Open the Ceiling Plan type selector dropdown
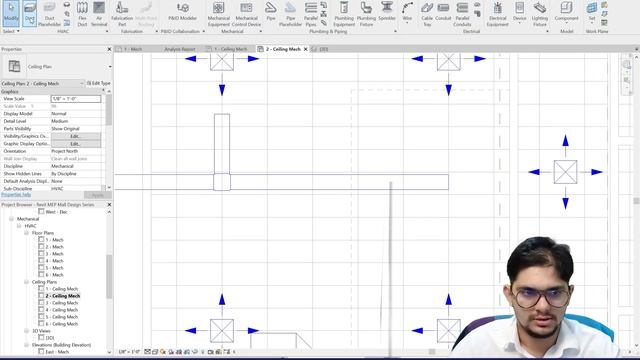The image size is (640, 360). point(110,67)
